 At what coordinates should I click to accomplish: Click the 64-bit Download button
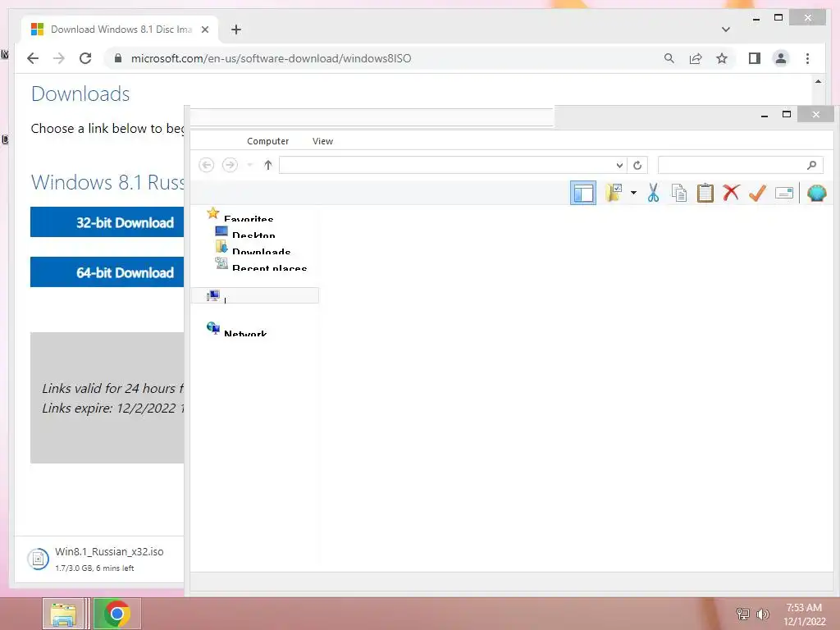(x=107, y=272)
